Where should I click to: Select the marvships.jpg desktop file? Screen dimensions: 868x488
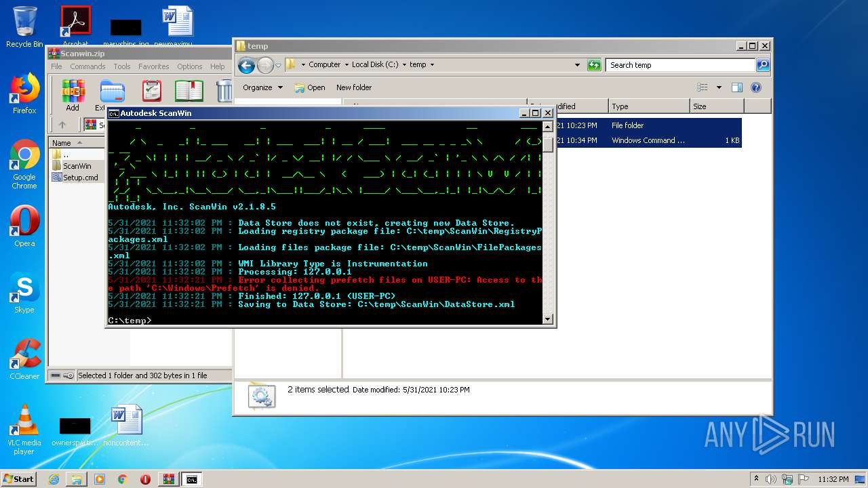[126, 33]
